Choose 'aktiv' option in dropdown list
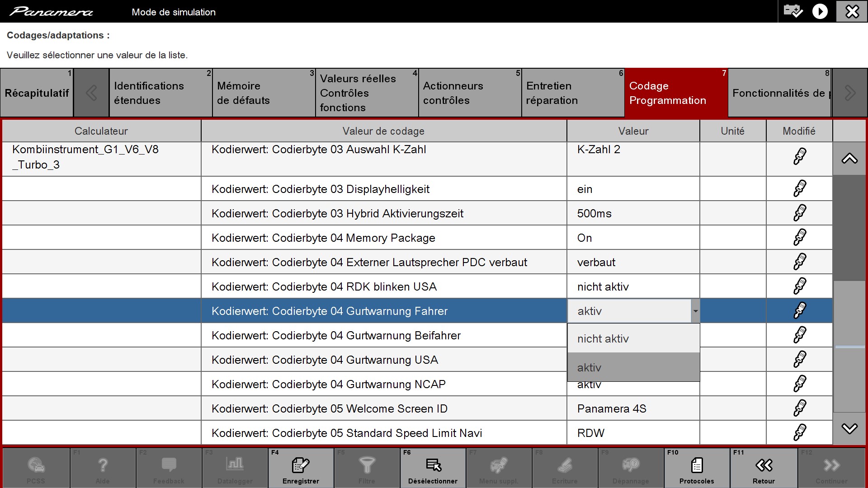This screenshot has width=868, height=488. 633,367
